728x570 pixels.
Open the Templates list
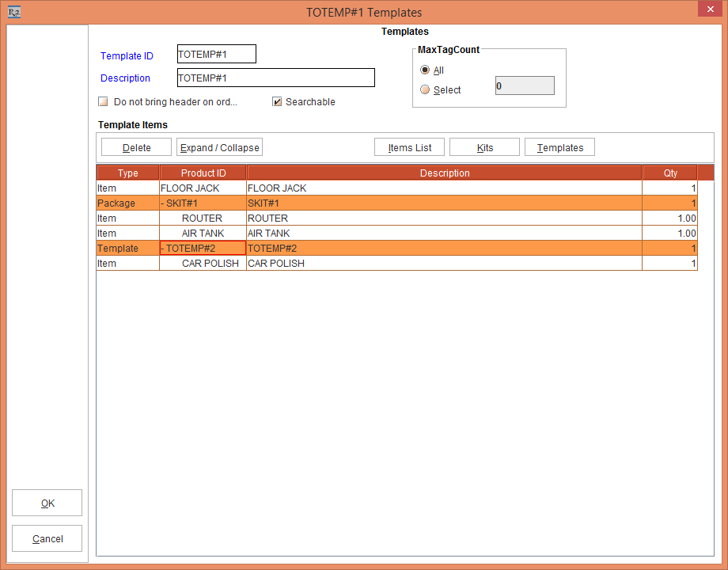559,146
